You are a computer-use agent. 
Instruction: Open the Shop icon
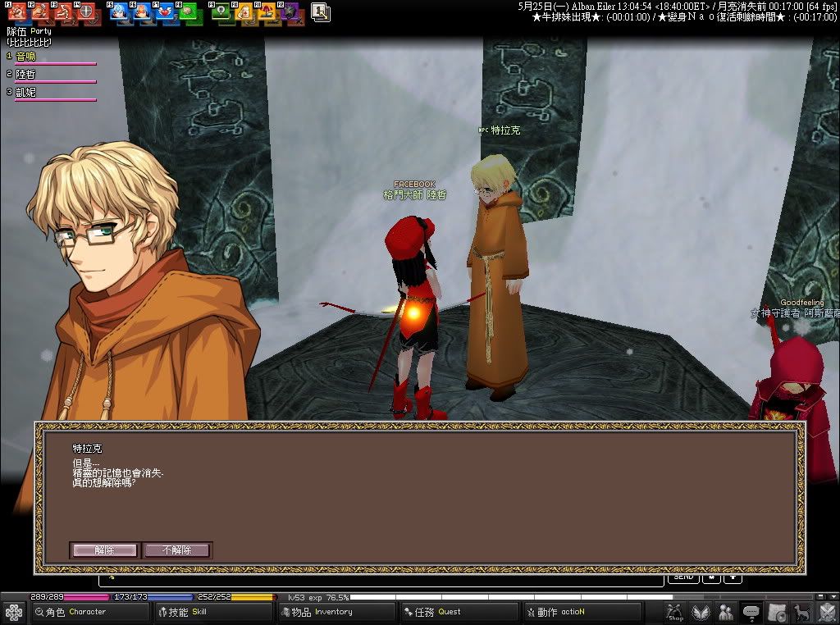(675, 613)
